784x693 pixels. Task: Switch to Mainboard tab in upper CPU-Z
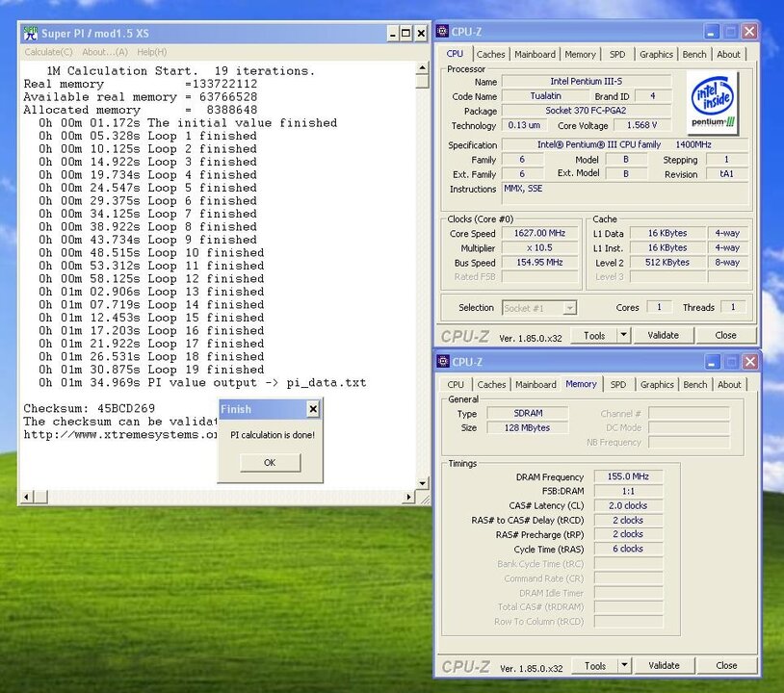point(535,55)
